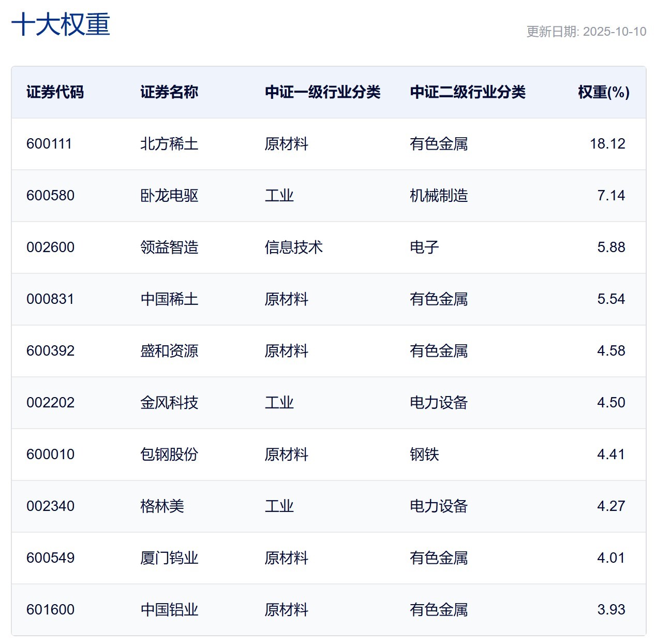Click 有色金属 cell in 中国稀土 row

pyautogui.click(x=439, y=299)
